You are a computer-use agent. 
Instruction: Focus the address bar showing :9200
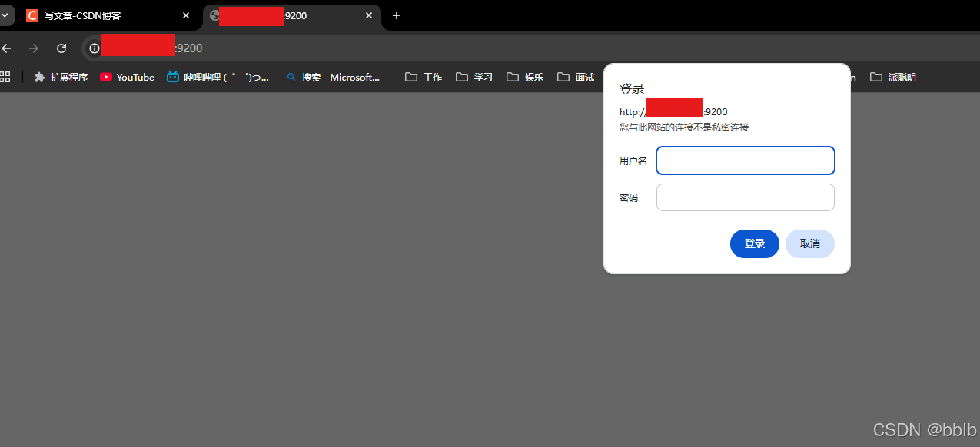click(x=530, y=48)
